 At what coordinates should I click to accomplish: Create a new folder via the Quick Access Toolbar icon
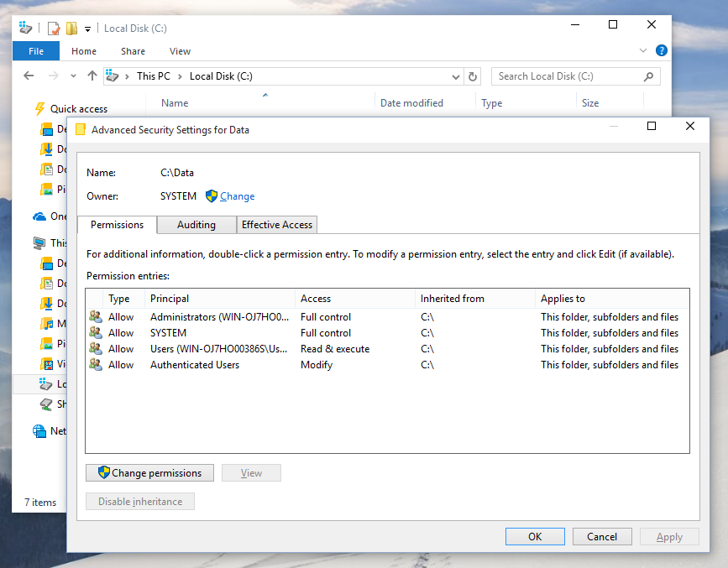pyautogui.click(x=71, y=28)
